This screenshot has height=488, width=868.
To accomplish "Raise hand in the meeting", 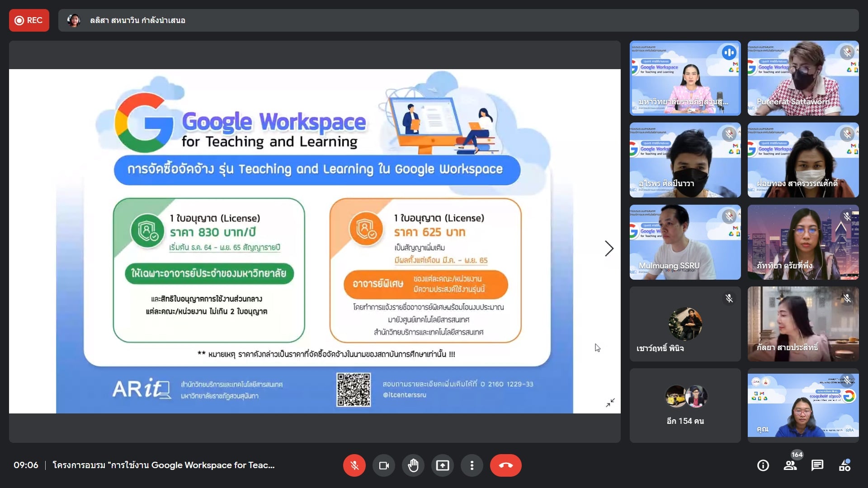I will click(x=413, y=465).
